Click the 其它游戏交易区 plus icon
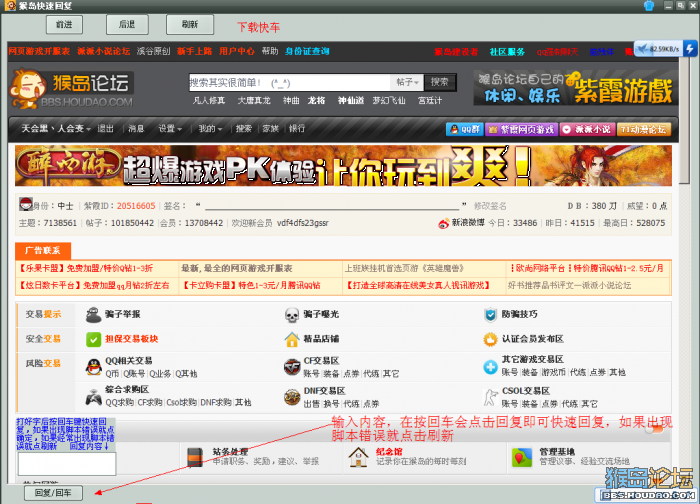700x504 pixels. click(490, 367)
